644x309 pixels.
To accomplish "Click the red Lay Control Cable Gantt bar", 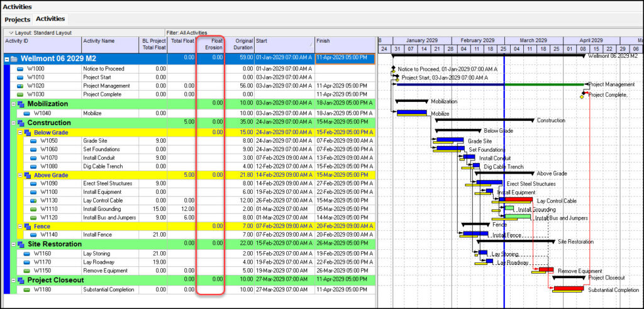I will [x=518, y=199].
